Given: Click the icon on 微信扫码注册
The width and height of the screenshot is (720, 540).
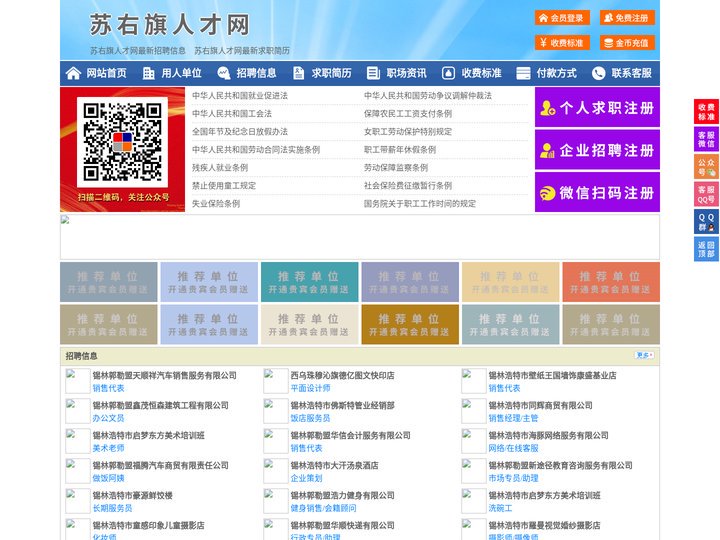Looking at the screenshot, I should (547, 193).
